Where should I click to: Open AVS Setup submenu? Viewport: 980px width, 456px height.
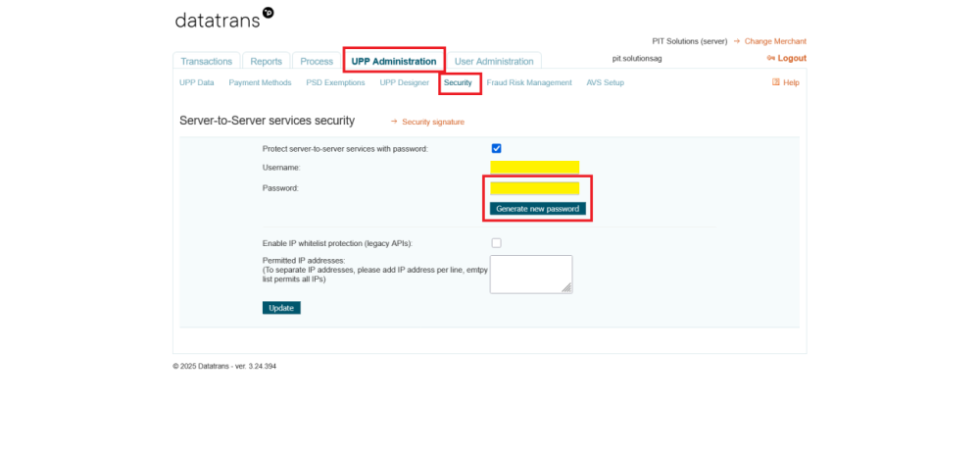click(x=605, y=82)
